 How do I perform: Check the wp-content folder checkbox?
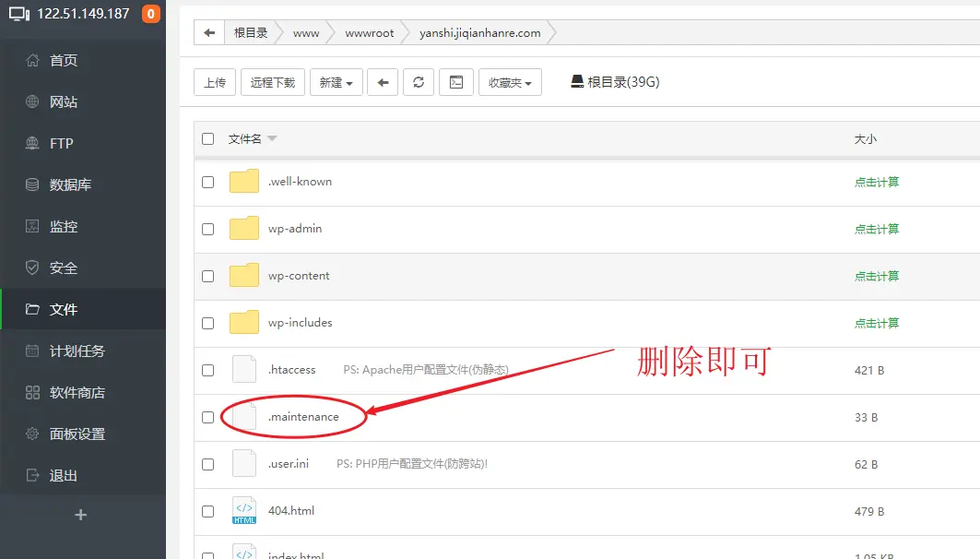207,276
